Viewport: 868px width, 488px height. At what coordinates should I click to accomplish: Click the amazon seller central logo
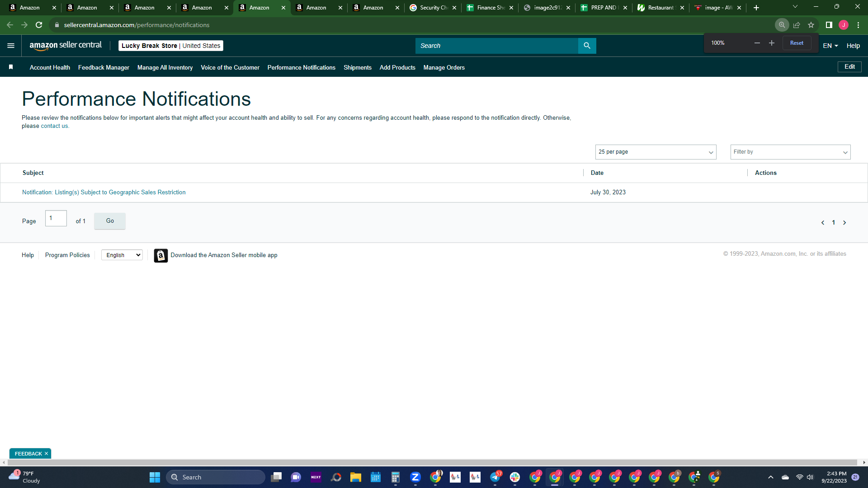[x=66, y=45]
